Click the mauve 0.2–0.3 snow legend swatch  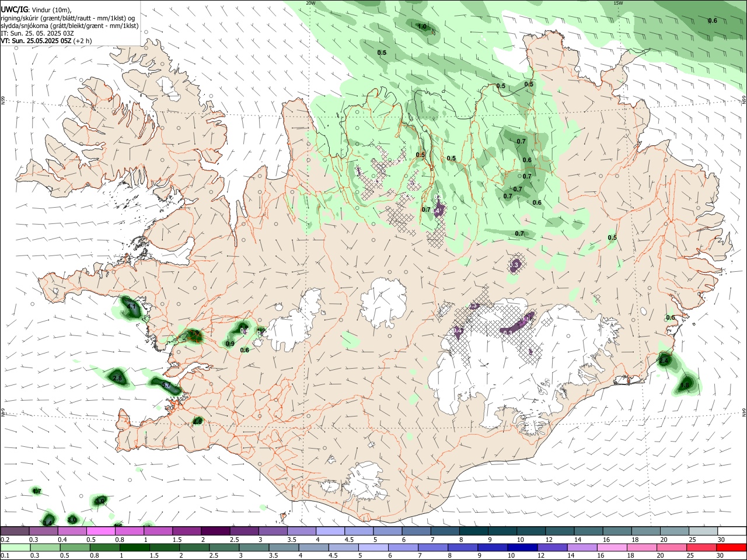(15, 531)
